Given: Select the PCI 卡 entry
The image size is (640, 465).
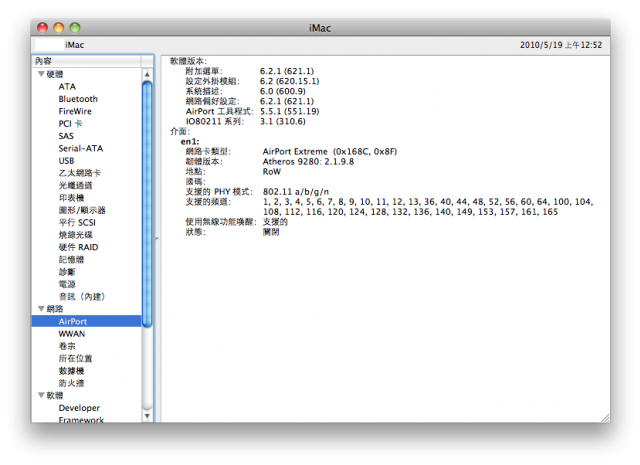Looking at the screenshot, I should click(70, 124).
